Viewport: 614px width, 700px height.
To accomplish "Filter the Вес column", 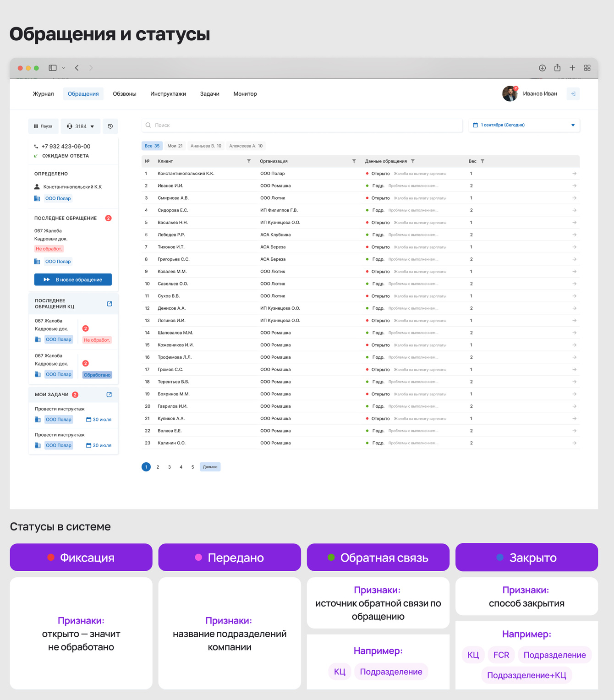I will coord(482,161).
